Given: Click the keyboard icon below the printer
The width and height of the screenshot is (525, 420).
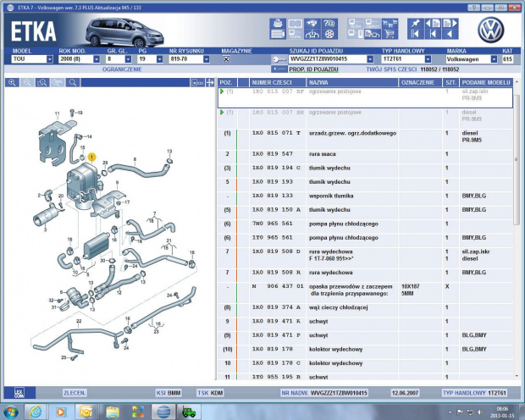Looking at the screenshot, I should pyautogui.click(x=278, y=34).
